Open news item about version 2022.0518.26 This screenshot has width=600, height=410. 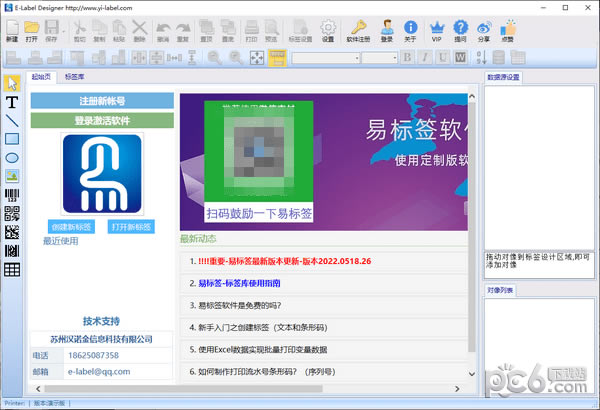285,261
